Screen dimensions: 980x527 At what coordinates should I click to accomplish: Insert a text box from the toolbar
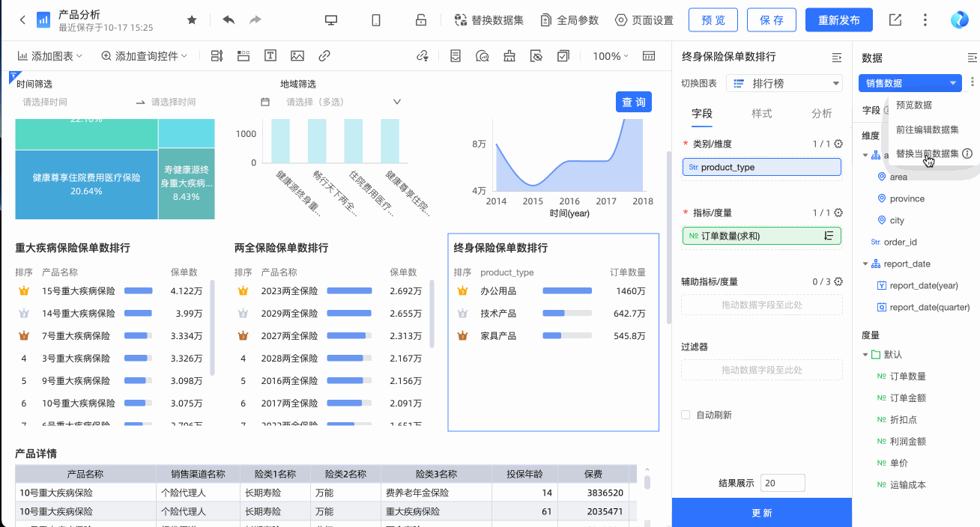270,56
